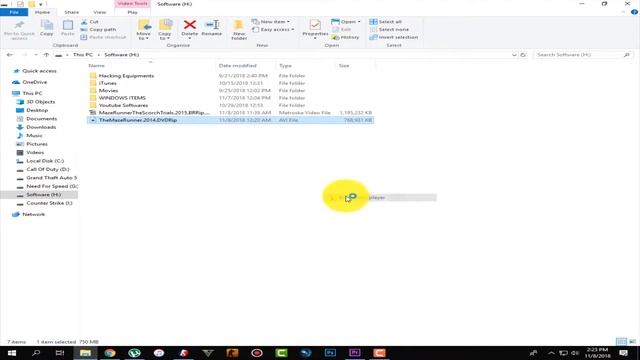Open Videos in the navigation pane

pyautogui.click(x=35, y=153)
